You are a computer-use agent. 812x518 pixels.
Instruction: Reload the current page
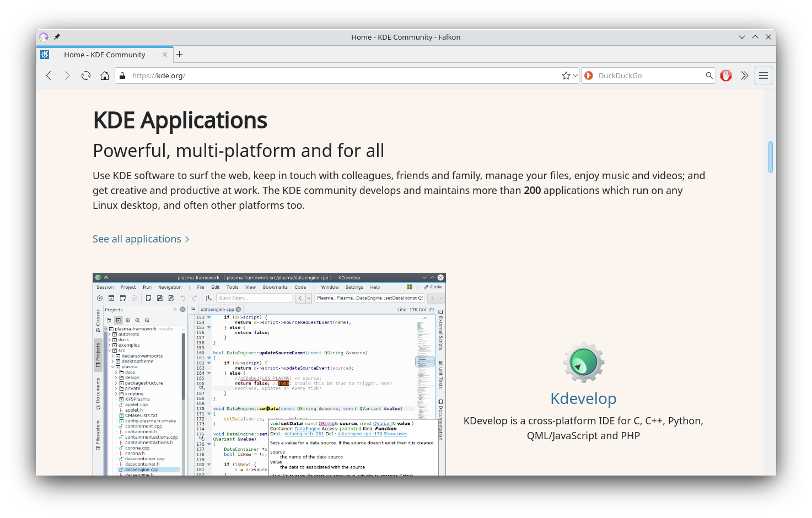86,75
